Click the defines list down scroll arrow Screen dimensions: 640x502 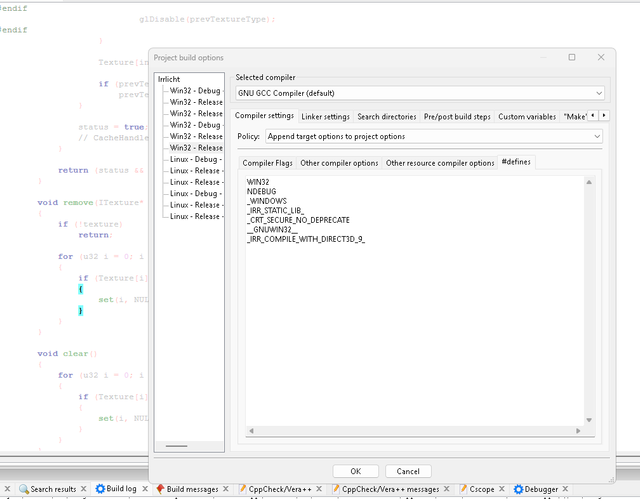pyautogui.click(x=589, y=420)
